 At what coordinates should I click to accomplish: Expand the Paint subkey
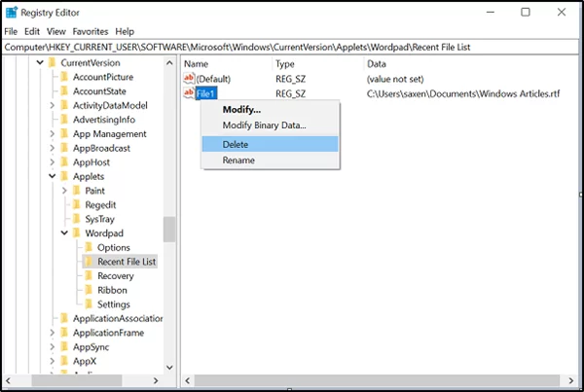tap(64, 191)
